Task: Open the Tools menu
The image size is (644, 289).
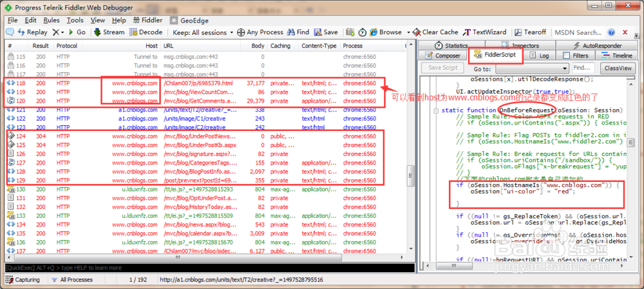Action: pyautogui.click(x=75, y=20)
